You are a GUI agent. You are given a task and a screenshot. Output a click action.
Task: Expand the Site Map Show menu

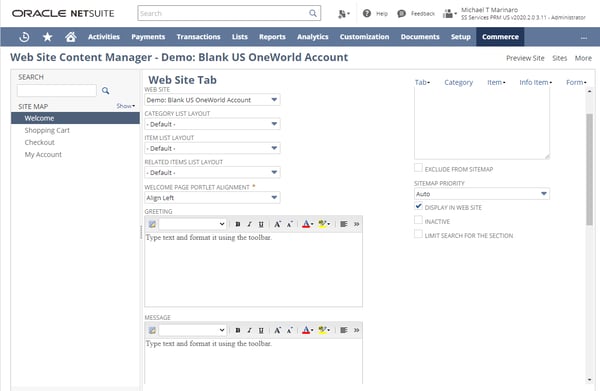click(x=126, y=106)
